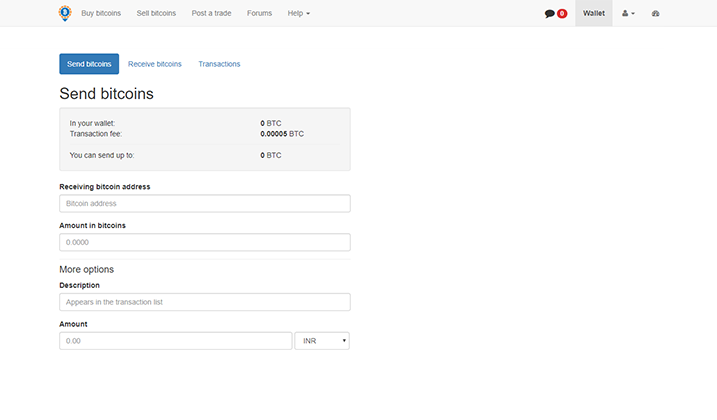Screen dimensions: 717x420
Task: Click the LocalBitcoins logo icon
Action: coord(65,13)
